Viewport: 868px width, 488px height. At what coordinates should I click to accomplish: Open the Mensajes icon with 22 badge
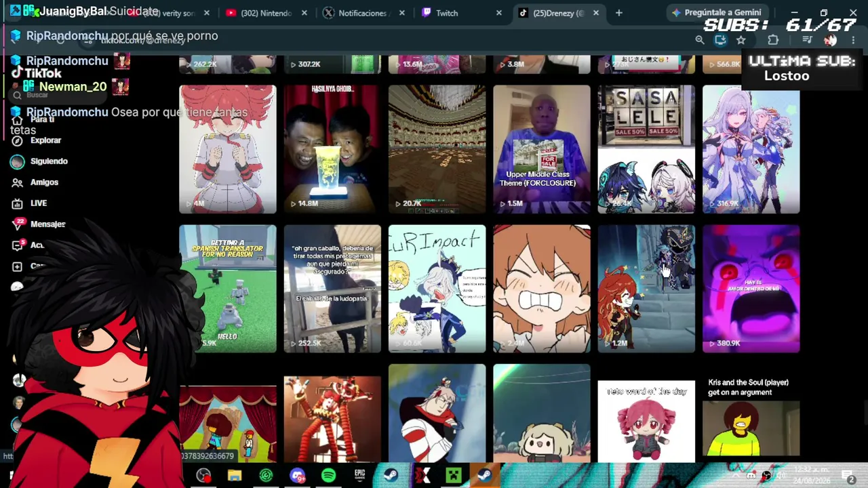(18, 224)
